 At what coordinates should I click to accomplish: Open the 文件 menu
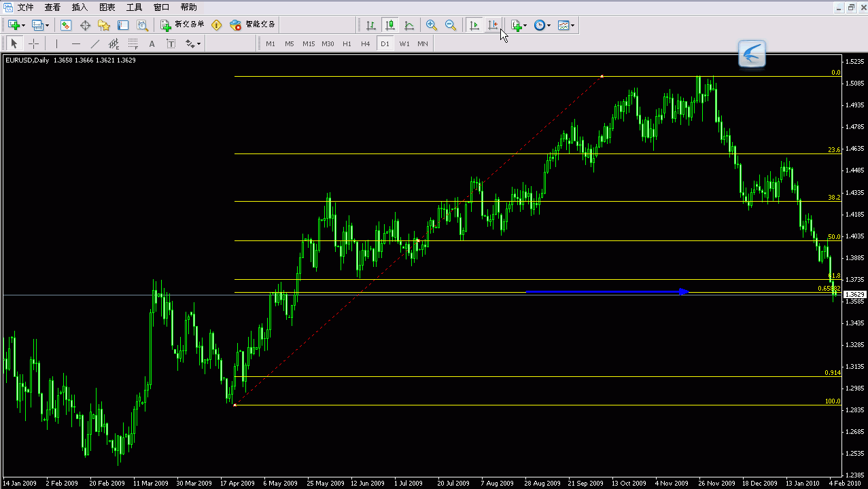(26, 7)
